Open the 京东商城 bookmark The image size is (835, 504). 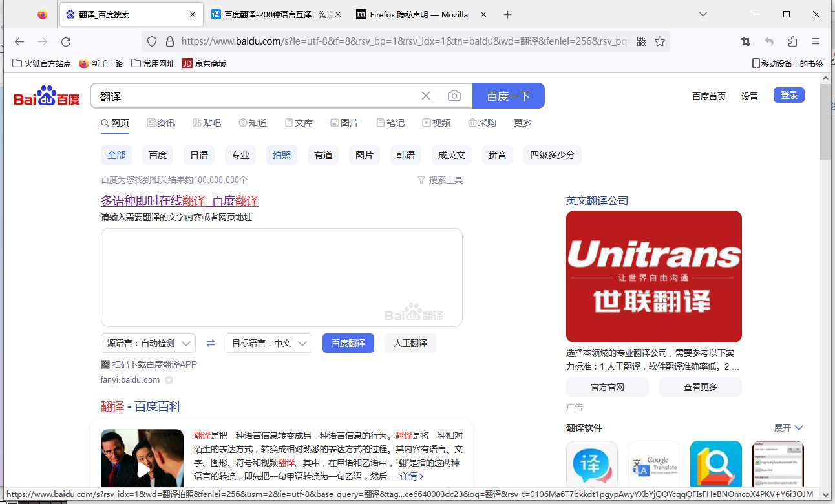point(204,63)
